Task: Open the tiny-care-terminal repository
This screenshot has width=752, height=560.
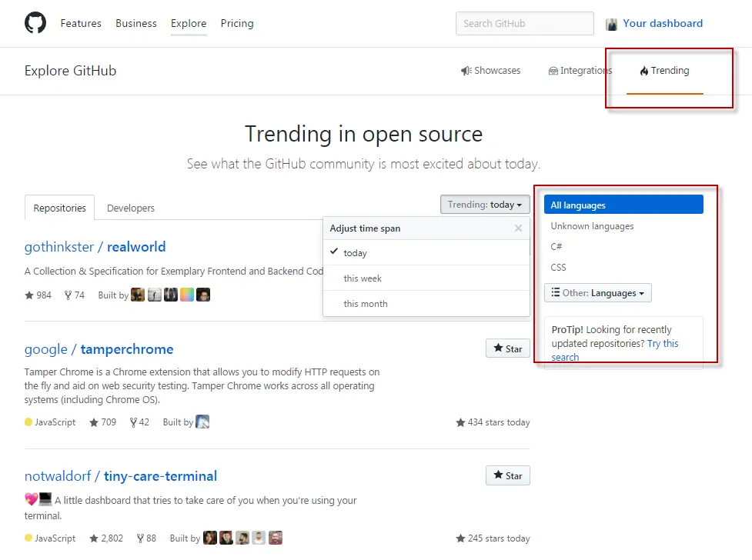Action: pos(161,475)
